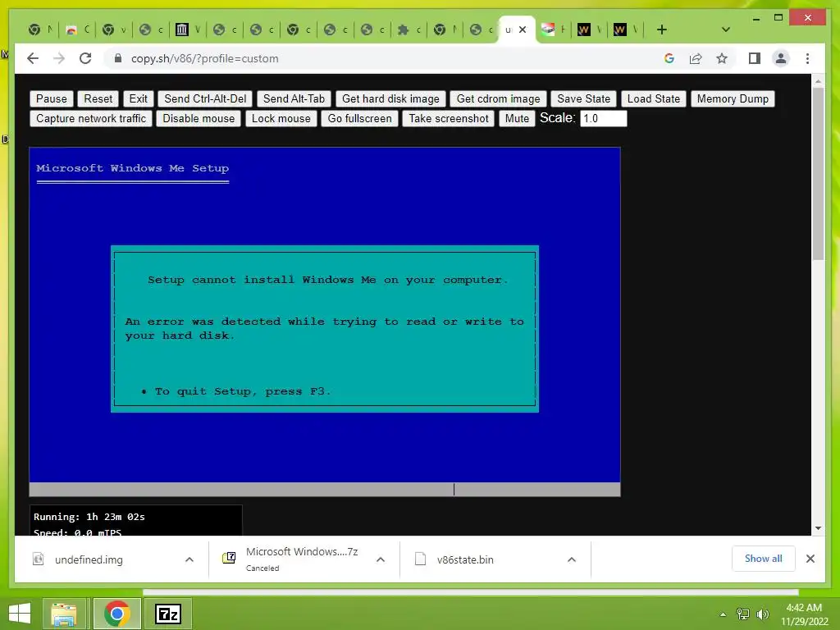Screen dimensions: 840x630
Task: Click the Google icon in address bar
Action: (669, 58)
